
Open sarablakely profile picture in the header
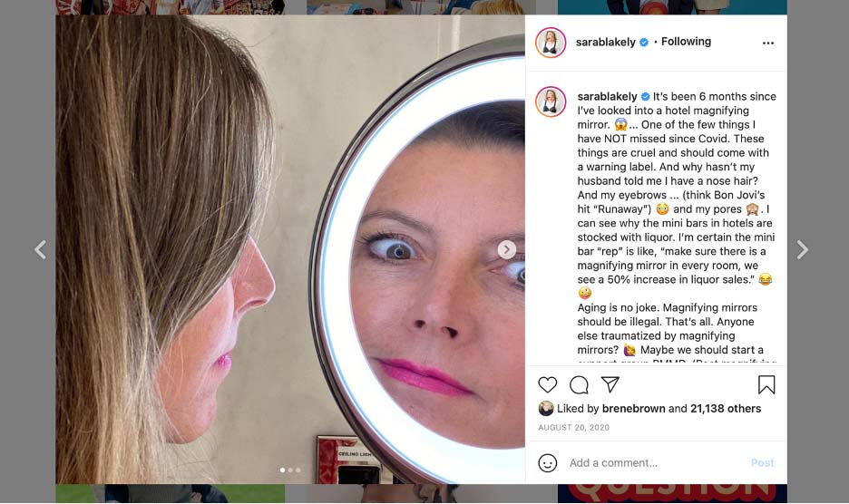(551, 43)
